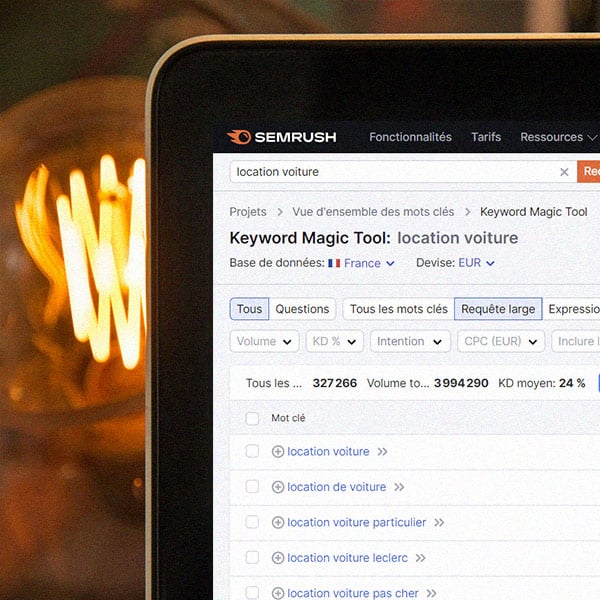Screen dimensions: 600x600
Task: Select the 'Tous les mots clés' tab
Action: [399, 309]
